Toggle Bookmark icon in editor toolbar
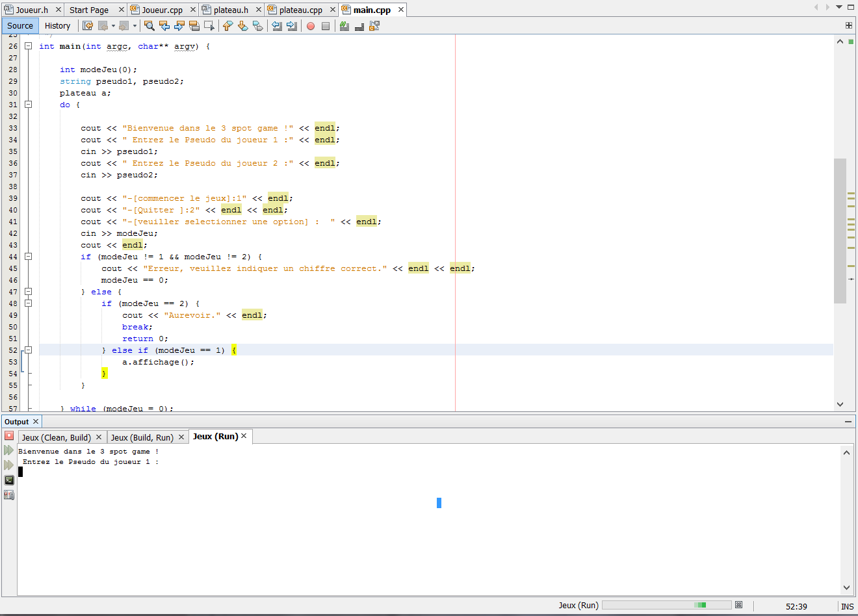858x616 pixels. click(257, 26)
